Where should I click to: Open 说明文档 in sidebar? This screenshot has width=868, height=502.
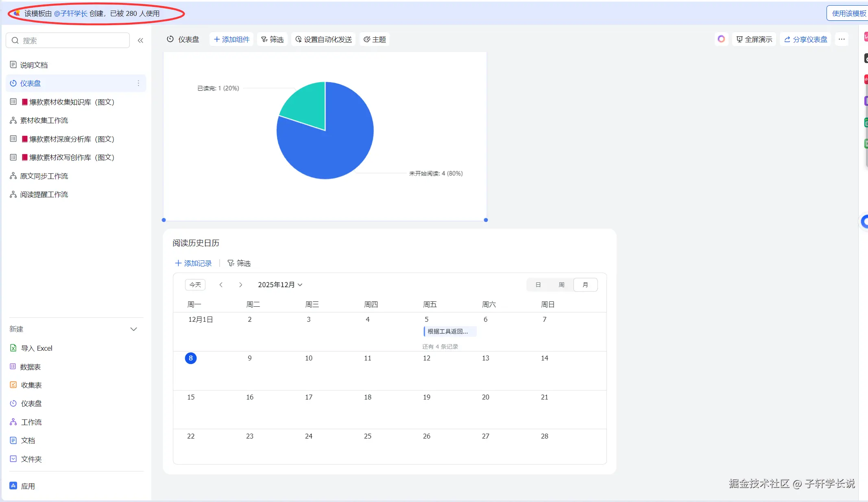click(x=34, y=65)
